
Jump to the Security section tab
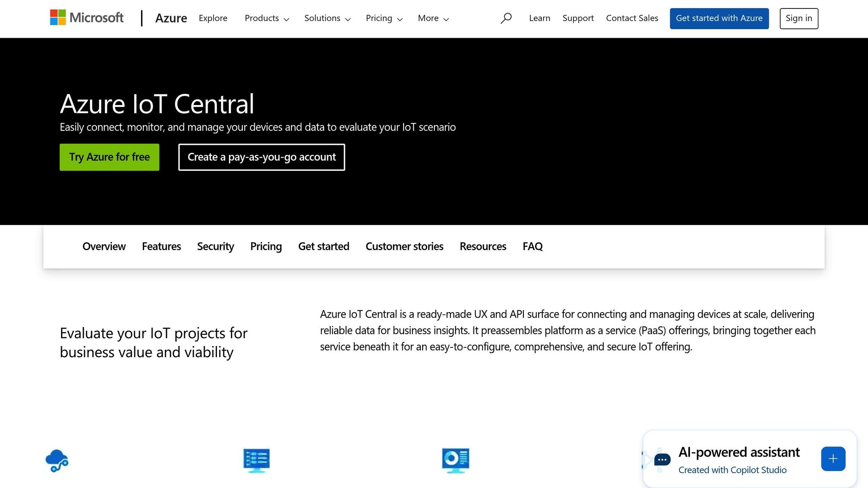(x=215, y=247)
